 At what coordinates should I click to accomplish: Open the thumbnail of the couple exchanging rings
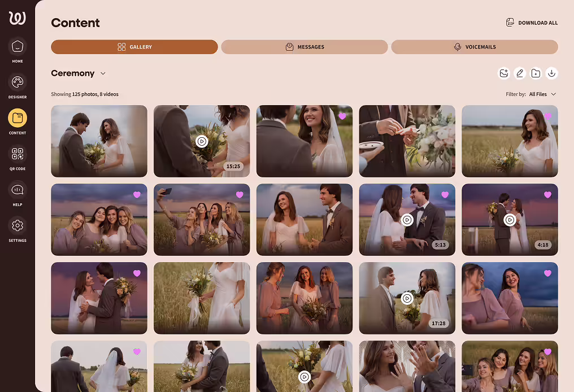[x=407, y=141]
